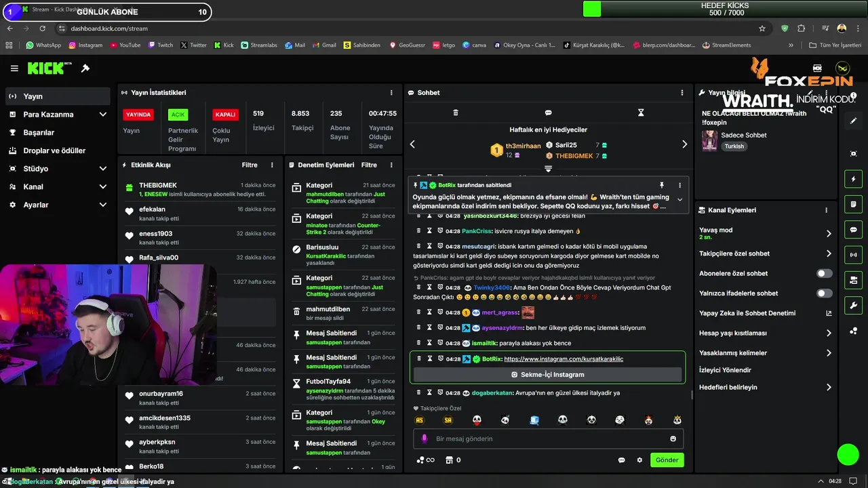
Task: Open Hesap yaşı kısıtlaması options
Action: [x=829, y=333]
